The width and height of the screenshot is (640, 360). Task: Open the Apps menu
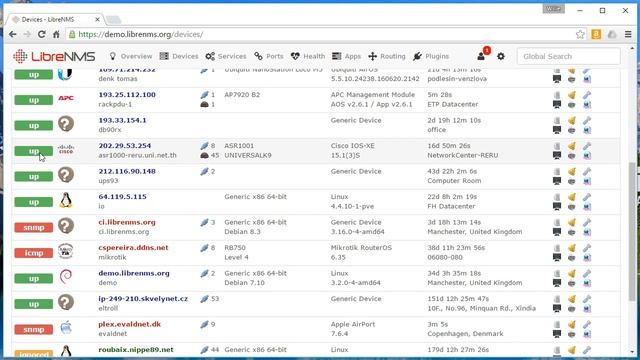[346, 56]
